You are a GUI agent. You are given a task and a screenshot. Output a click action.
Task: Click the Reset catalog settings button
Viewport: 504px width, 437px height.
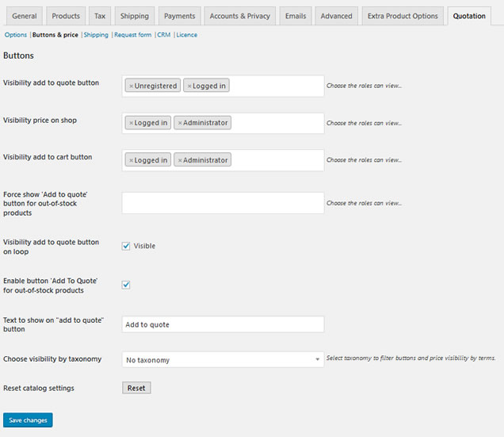click(136, 388)
